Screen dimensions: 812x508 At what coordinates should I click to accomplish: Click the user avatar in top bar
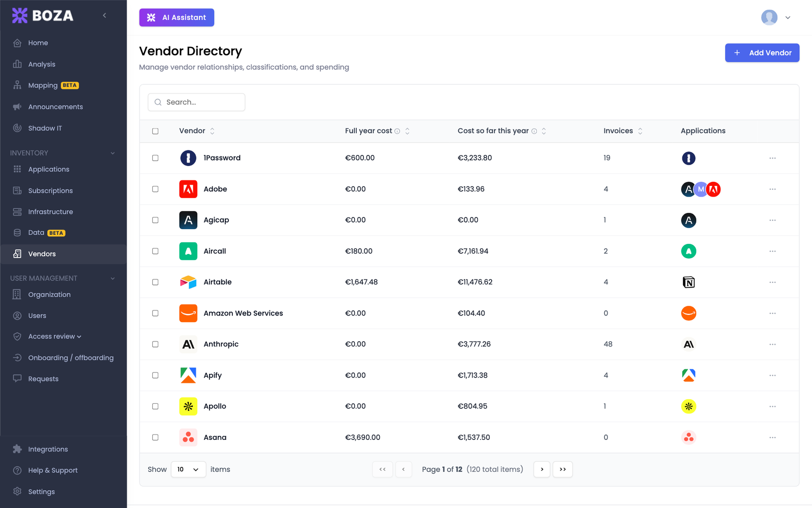pos(769,17)
